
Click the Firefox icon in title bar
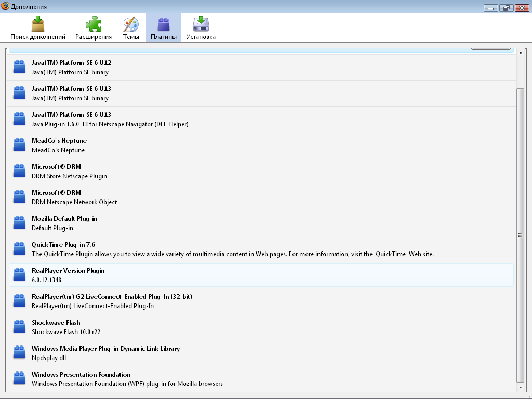[5, 6]
